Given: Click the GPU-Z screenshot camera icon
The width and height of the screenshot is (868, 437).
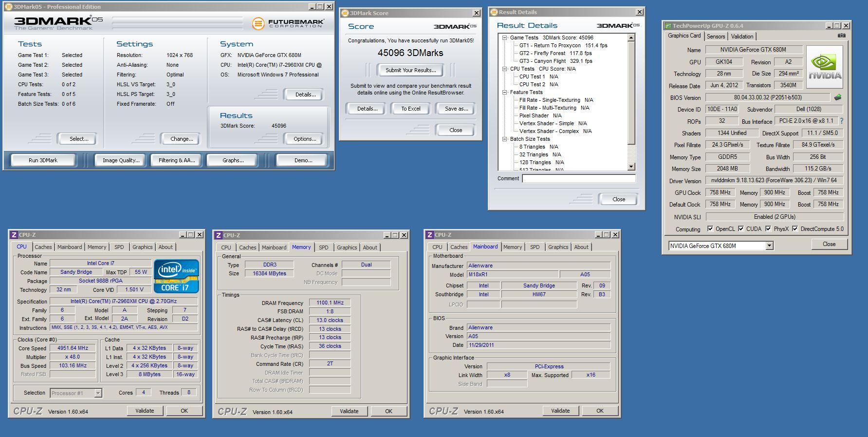Looking at the screenshot, I should click(842, 36).
